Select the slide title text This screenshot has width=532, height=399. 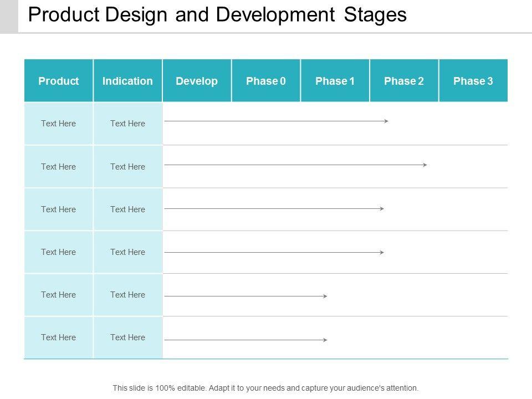(217, 15)
